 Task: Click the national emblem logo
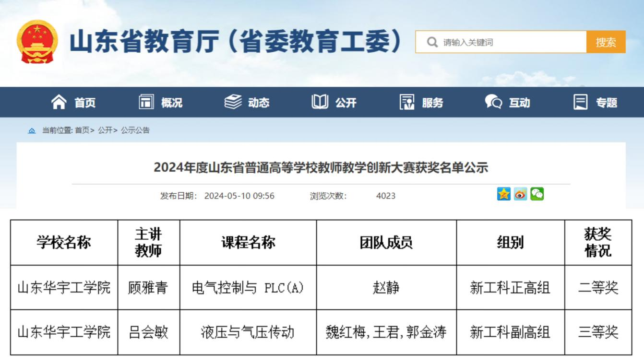coord(37,42)
